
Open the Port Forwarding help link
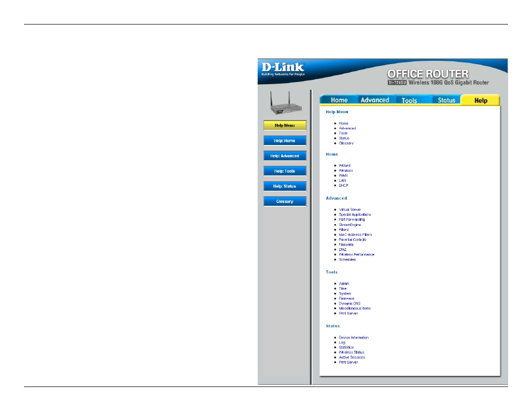[x=352, y=220]
